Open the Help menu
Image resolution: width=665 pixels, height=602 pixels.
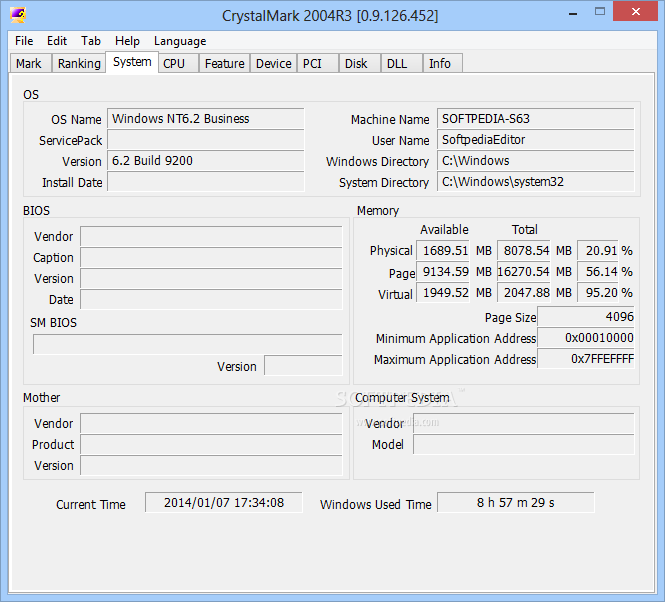pyautogui.click(x=127, y=41)
